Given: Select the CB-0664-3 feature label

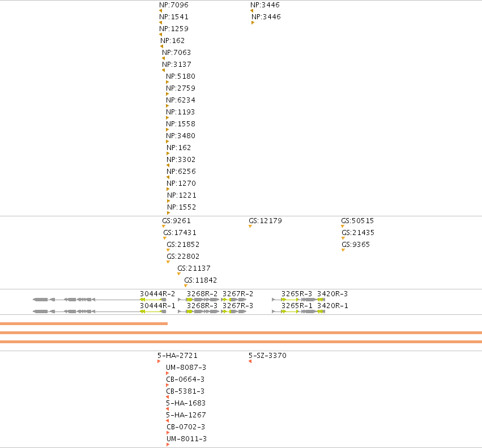Looking at the screenshot, I should pos(185,379).
